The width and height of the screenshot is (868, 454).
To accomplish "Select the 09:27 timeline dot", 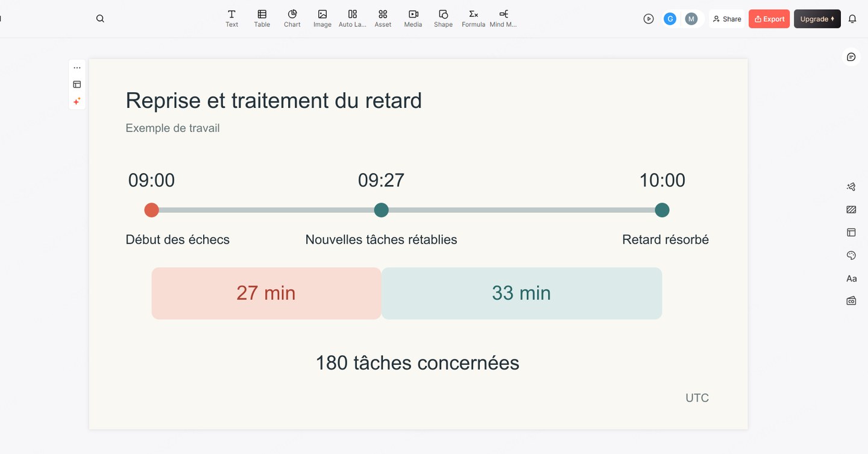I will pyautogui.click(x=381, y=210).
